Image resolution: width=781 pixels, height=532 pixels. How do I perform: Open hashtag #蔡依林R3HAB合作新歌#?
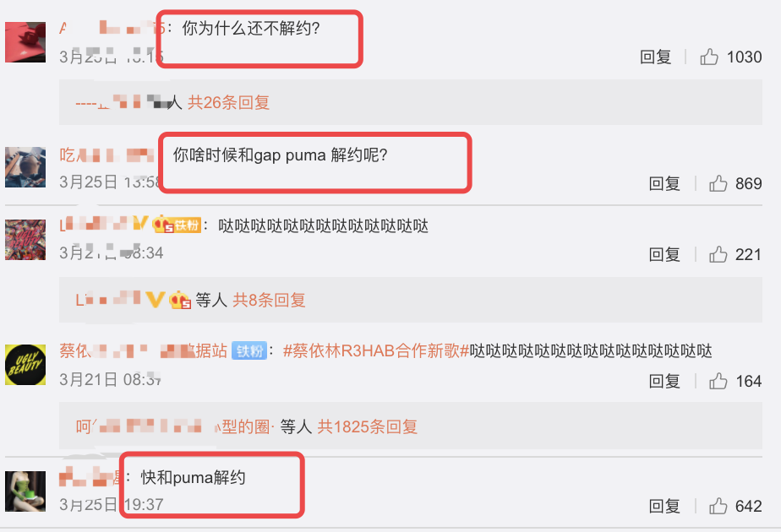376,350
